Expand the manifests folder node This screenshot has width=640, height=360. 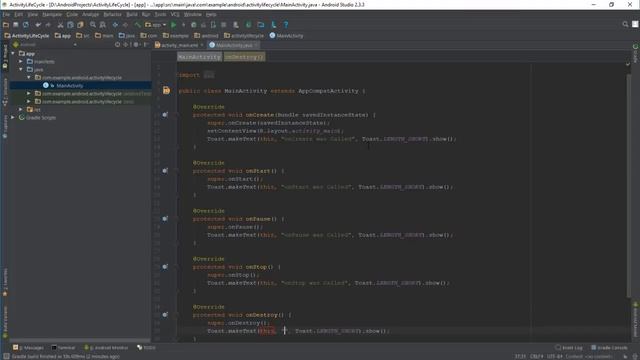coord(21,62)
